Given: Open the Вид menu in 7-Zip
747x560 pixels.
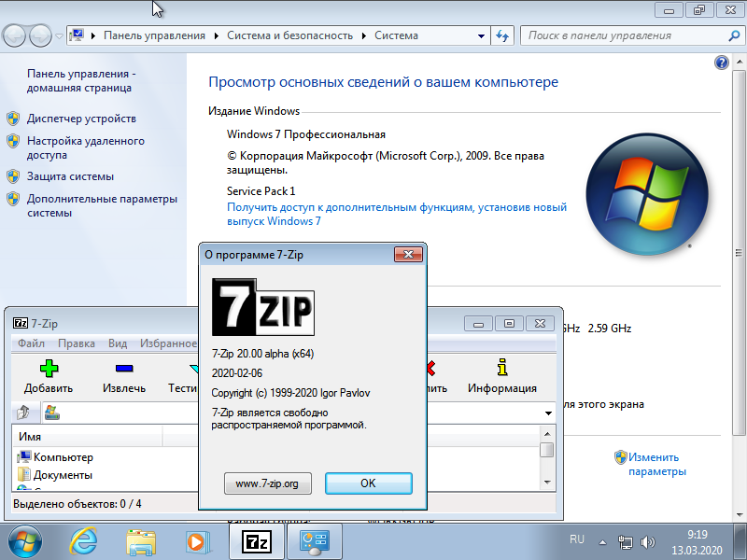Looking at the screenshot, I should (118, 343).
